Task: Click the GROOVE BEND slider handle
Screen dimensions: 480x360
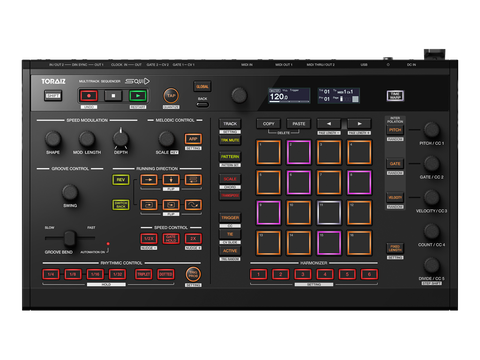Action: coord(70,238)
